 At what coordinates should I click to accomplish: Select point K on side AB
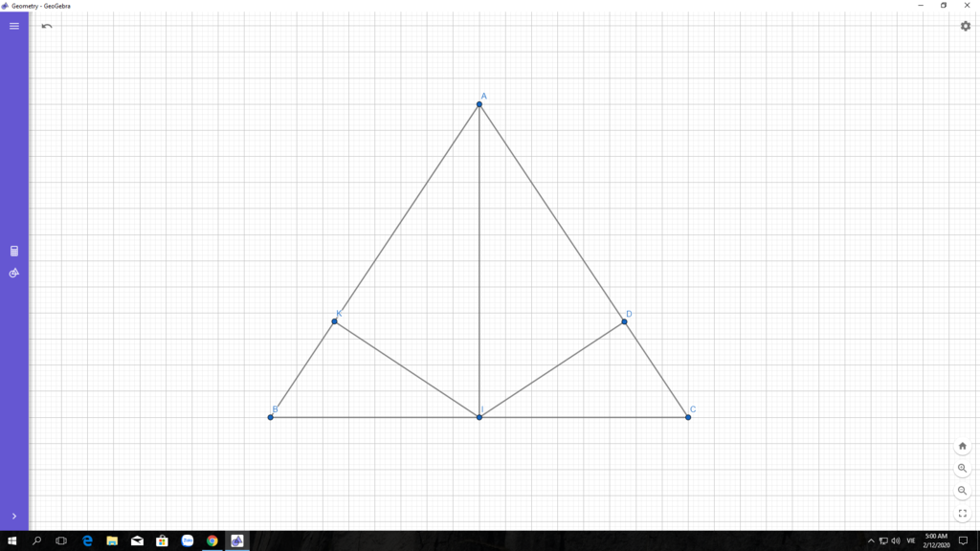click(334, 321)
